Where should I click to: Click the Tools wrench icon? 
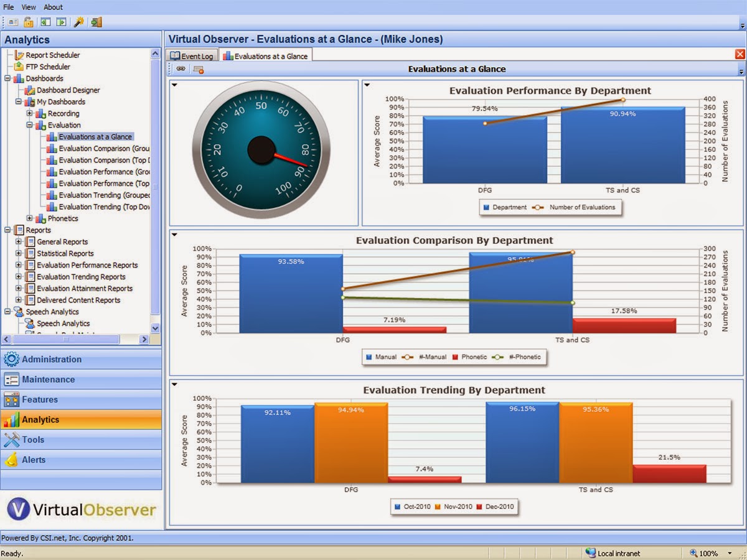[11, 440]
